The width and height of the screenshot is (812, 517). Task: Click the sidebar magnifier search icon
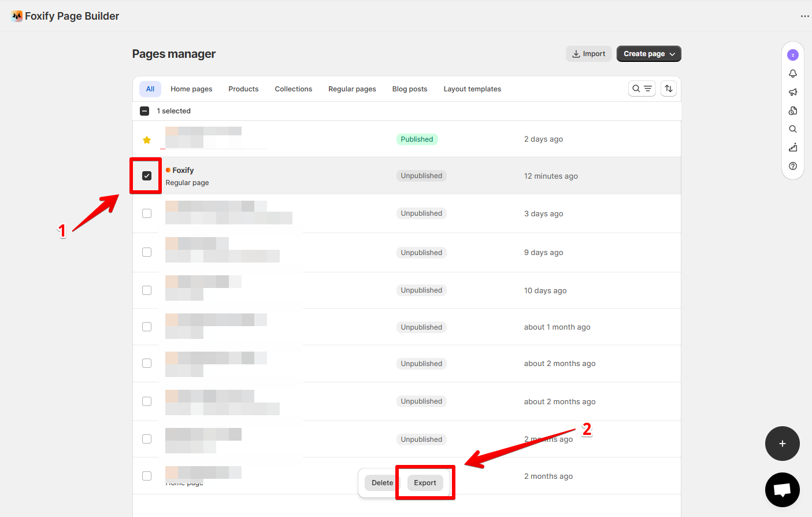pos(793,129)
